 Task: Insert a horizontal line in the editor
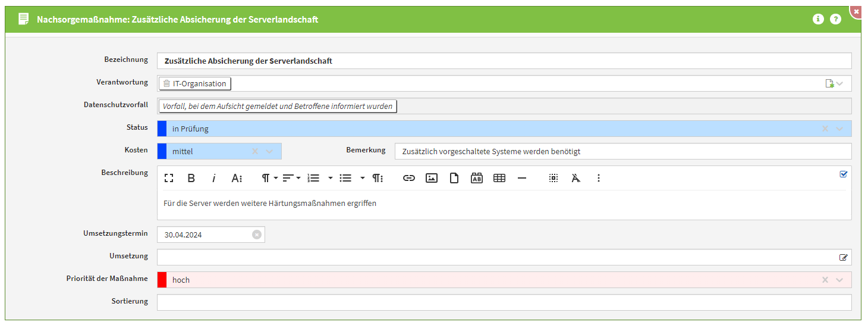click(522, 178)
